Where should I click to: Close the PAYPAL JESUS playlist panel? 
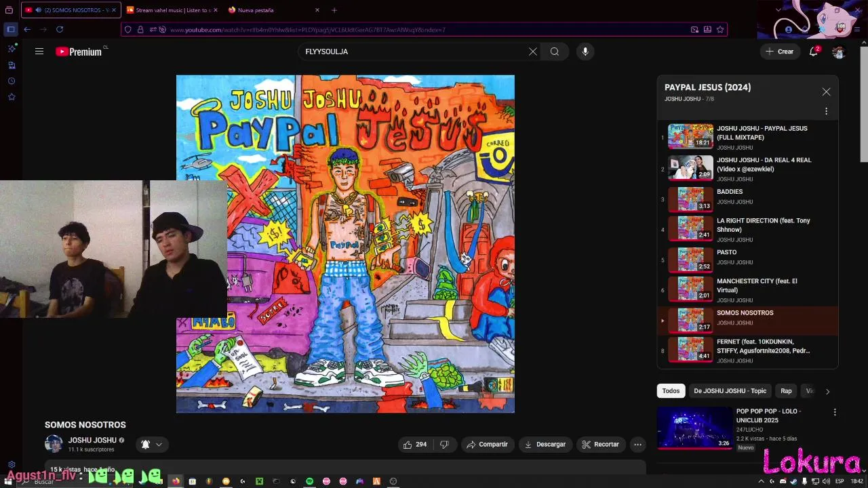pyautogui.click(x=826, y=91)
